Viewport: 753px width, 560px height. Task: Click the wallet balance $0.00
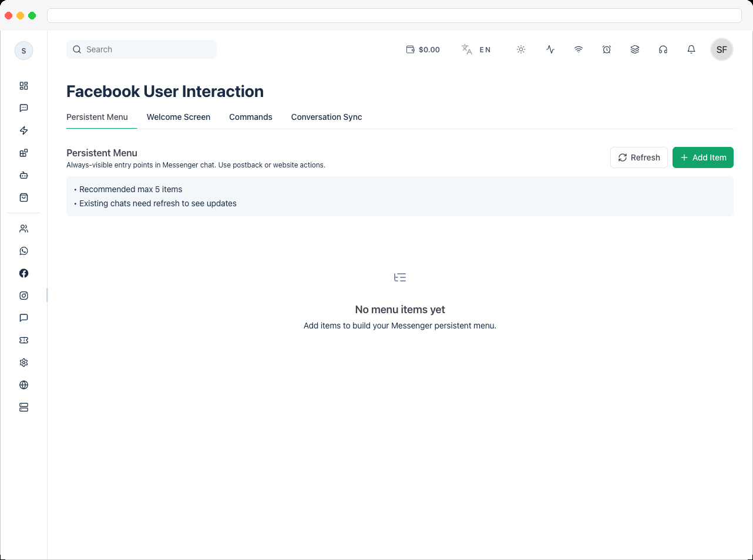point(423,49)
